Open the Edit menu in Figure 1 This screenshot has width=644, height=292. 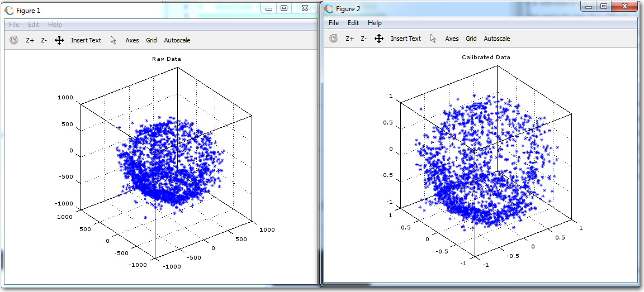click(x=34, y=25)
